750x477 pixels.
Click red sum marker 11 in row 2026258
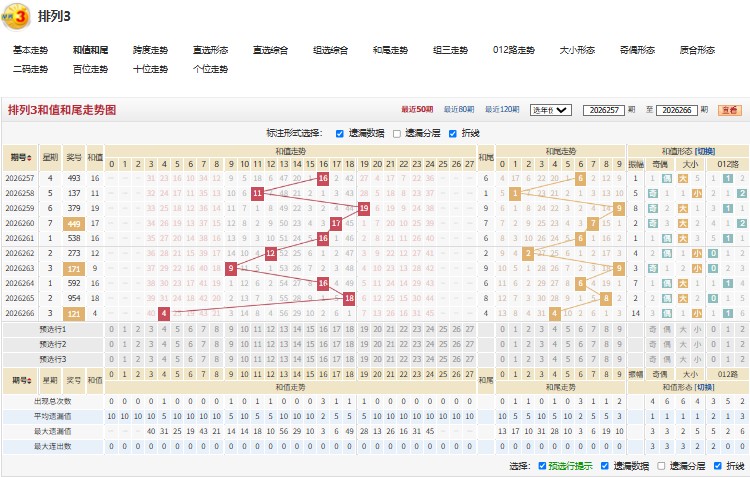[x=257, y=193]
